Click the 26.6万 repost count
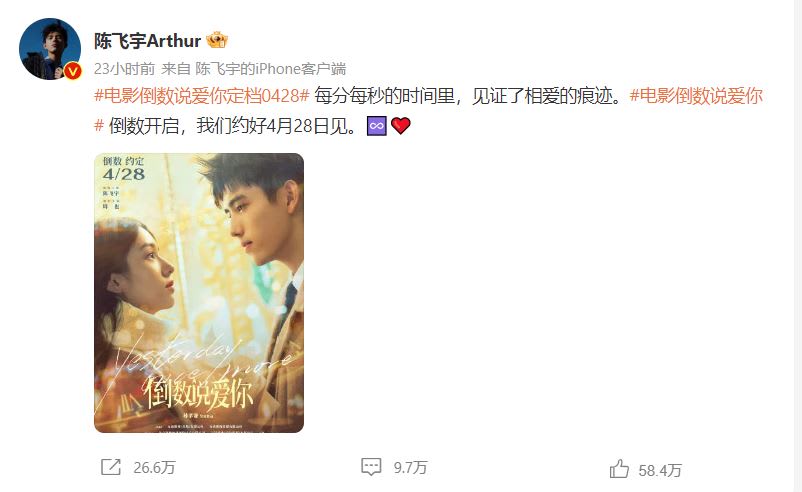Viewport: 802px width, 492px height. point(154,467)
